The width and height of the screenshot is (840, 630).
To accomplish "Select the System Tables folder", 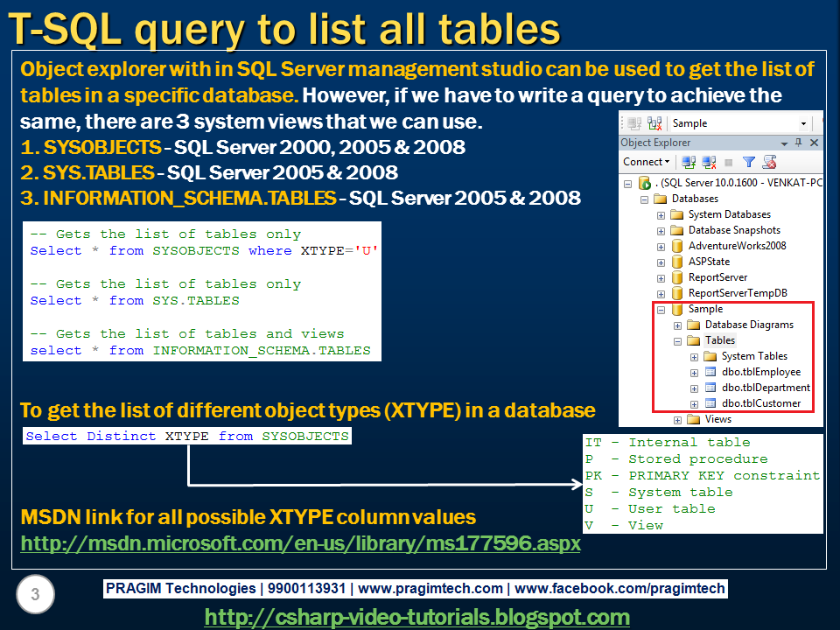I will tap(754, 356).
